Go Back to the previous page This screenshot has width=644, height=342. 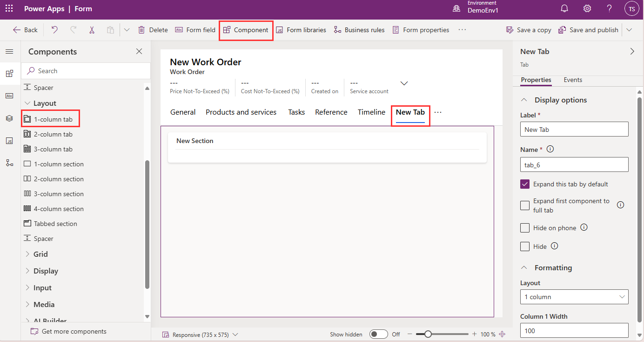(25, 30)
